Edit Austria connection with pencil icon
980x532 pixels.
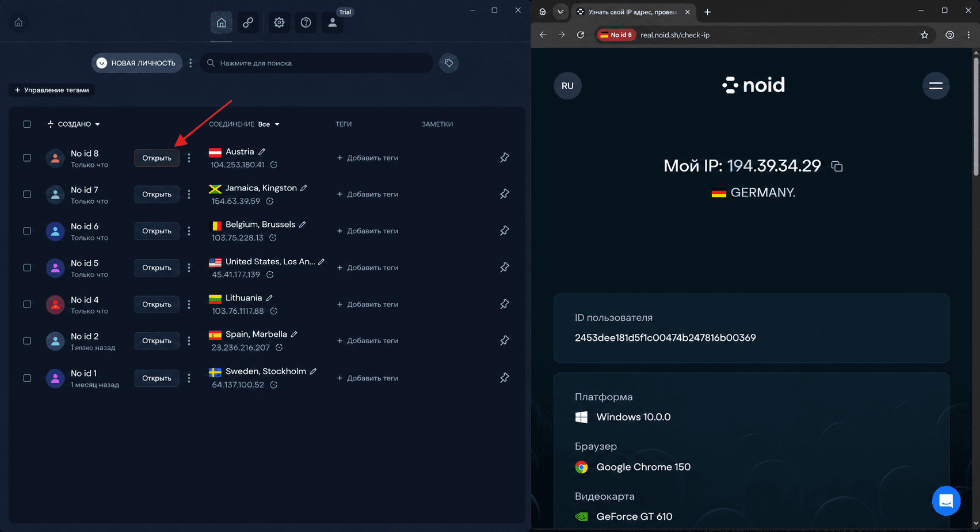pyautogui.click(x=262, y=151)
